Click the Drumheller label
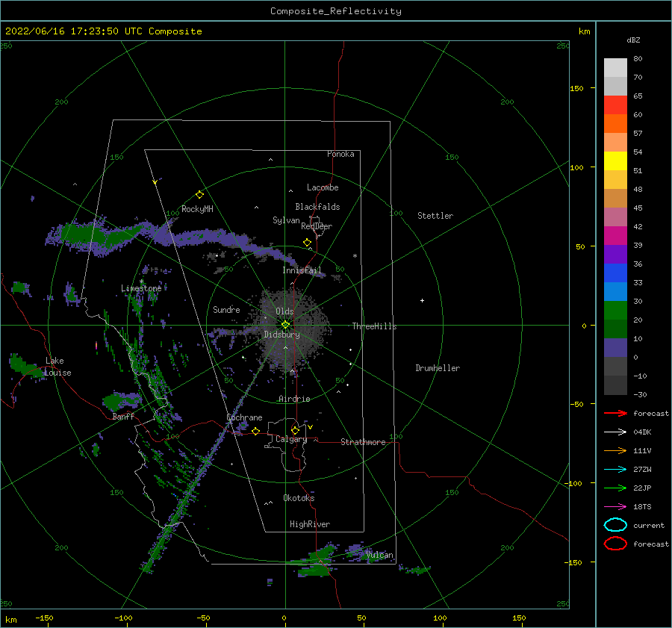This screenshot has height=628, width=672. (x=438, y=368)
